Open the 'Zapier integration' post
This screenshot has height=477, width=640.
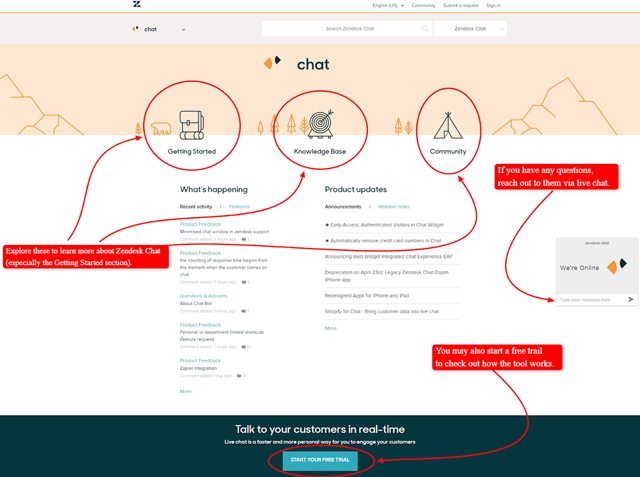pyautogui.click(x=198, y=368)
